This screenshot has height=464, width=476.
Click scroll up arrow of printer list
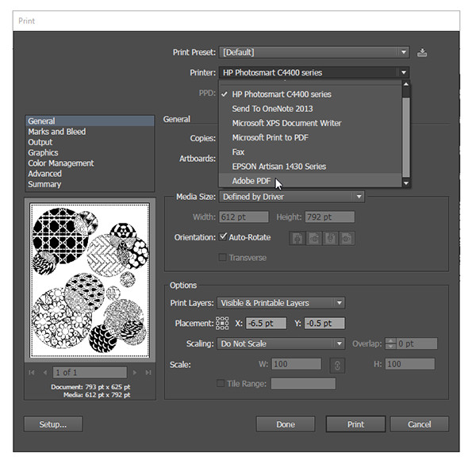tap(406, 84)
